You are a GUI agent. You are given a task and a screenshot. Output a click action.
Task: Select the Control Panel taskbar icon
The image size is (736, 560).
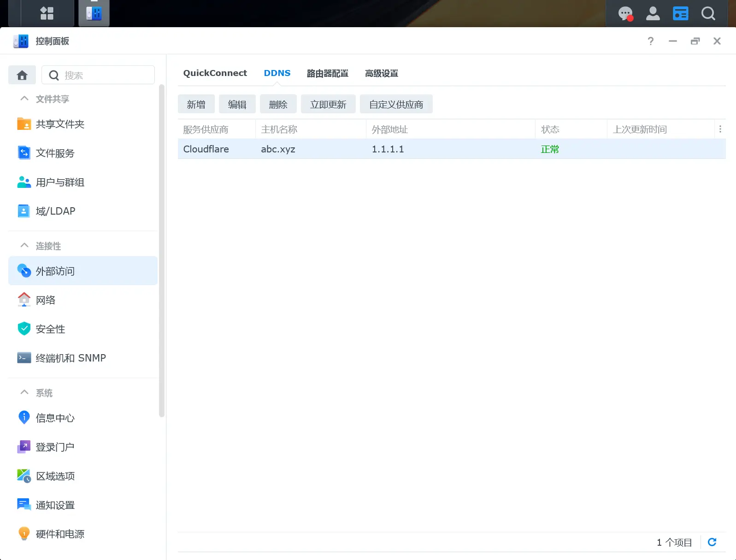pyautogui.click(x=94, y=13)
